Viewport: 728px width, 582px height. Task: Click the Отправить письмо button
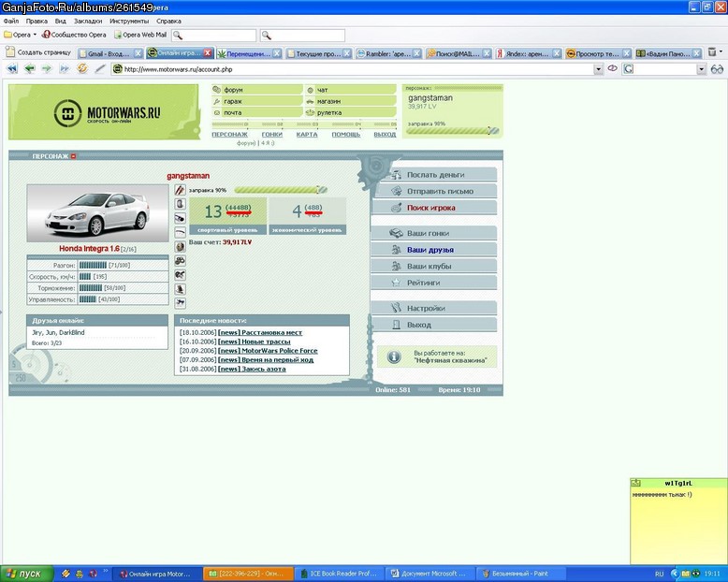point(436,191)
